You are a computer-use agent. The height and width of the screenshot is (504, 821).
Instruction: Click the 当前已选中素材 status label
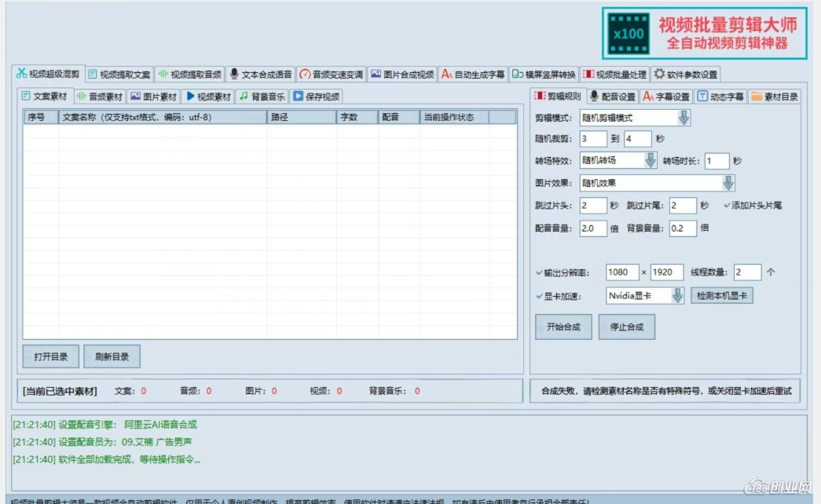[60, 391]
